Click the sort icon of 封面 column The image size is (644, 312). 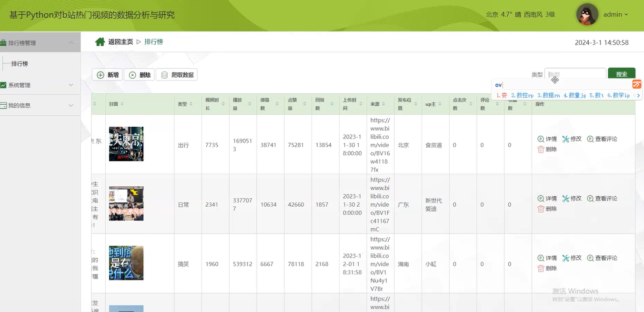click(x=122, y=104)
